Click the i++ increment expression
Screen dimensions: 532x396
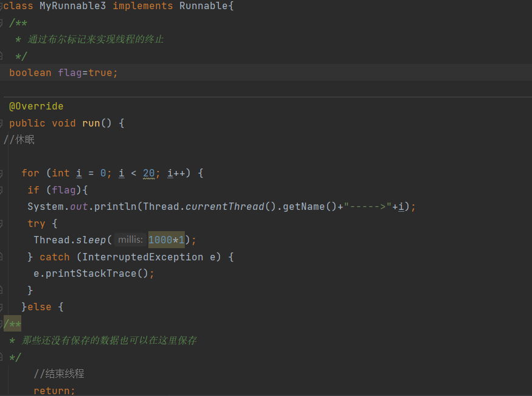point(176,173)
